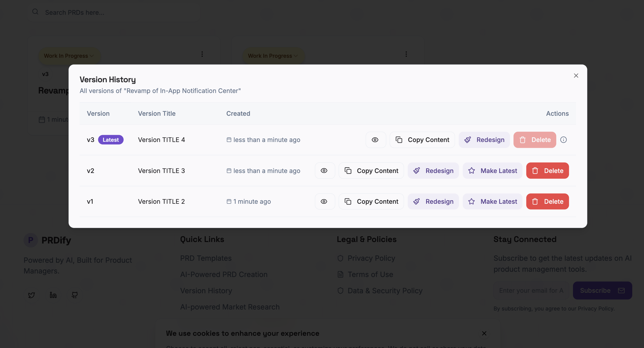Expand second Work In Progress status dropdown
This screenshot has width=644, height=348.
273,56
